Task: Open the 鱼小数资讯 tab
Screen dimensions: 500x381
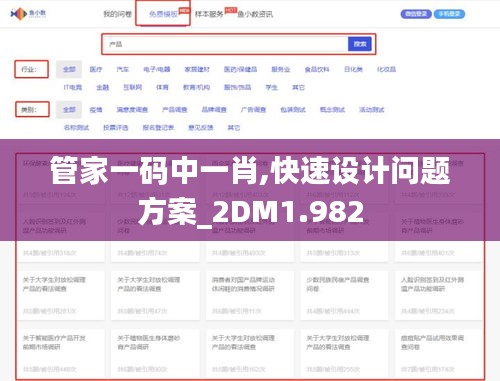Action: (255, 14)
